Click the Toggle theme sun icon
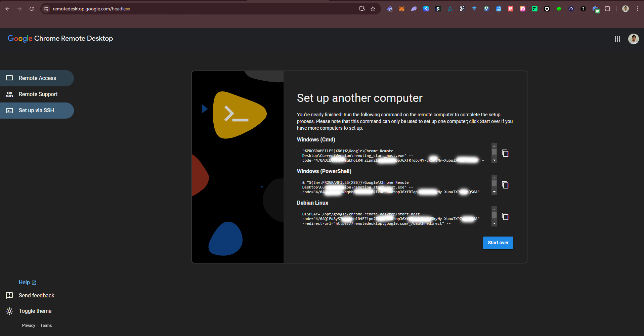The height and width of the screenshot is (336, 644). coord(9,311)
